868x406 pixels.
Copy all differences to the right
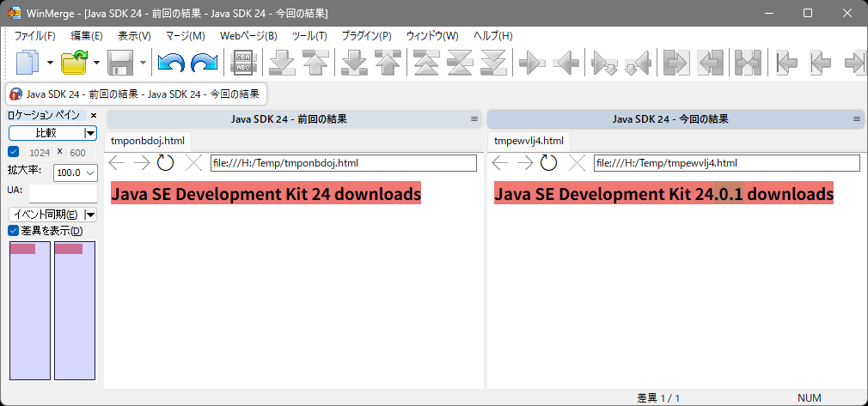coord(676,63)
